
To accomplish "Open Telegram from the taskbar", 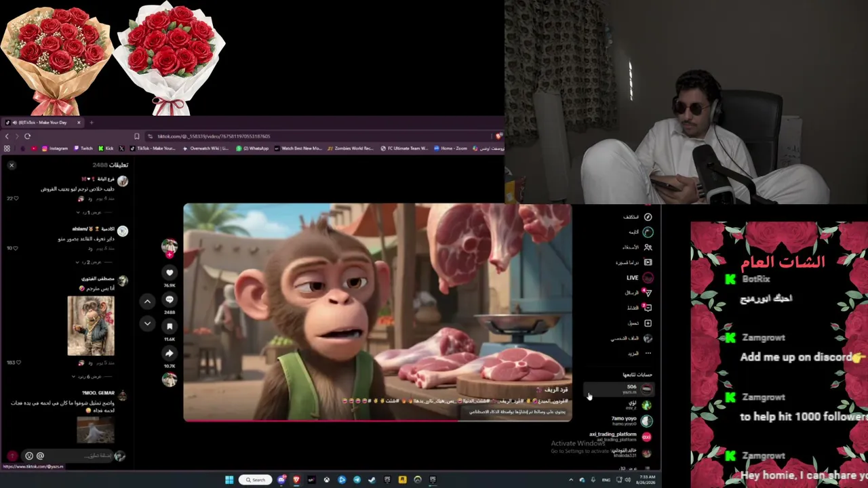I will [357, 480].
